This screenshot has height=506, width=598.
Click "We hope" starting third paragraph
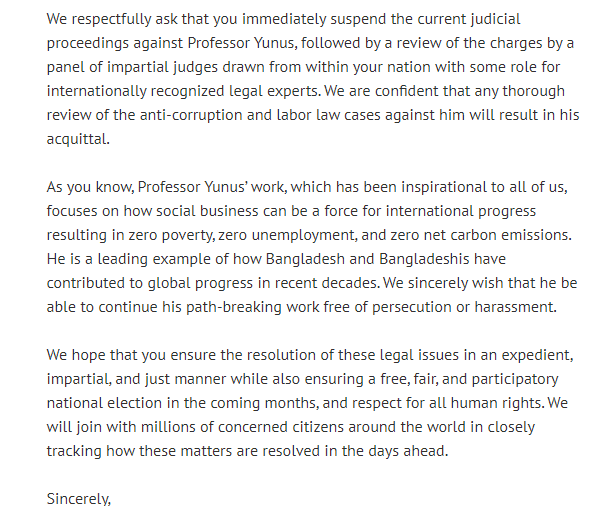coord(76,355)
